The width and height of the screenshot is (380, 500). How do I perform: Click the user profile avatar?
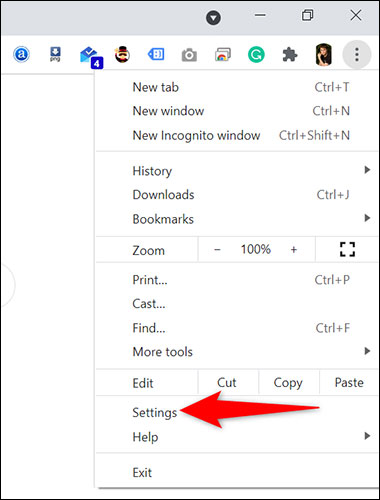323,55
